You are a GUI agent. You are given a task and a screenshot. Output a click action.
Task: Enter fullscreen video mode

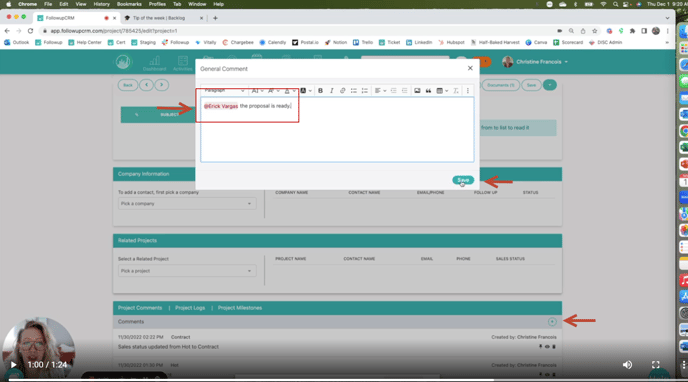656,365
